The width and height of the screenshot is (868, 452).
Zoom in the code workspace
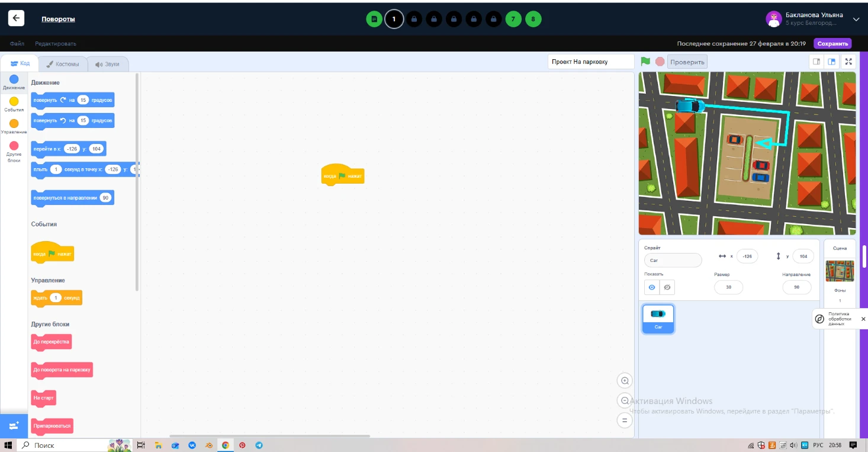624,380
